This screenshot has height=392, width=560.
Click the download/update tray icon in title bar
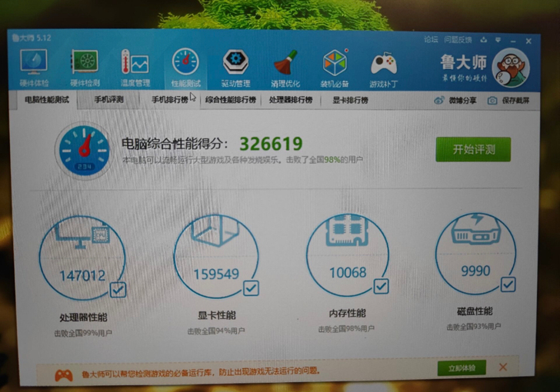click(x=484, y=40)
